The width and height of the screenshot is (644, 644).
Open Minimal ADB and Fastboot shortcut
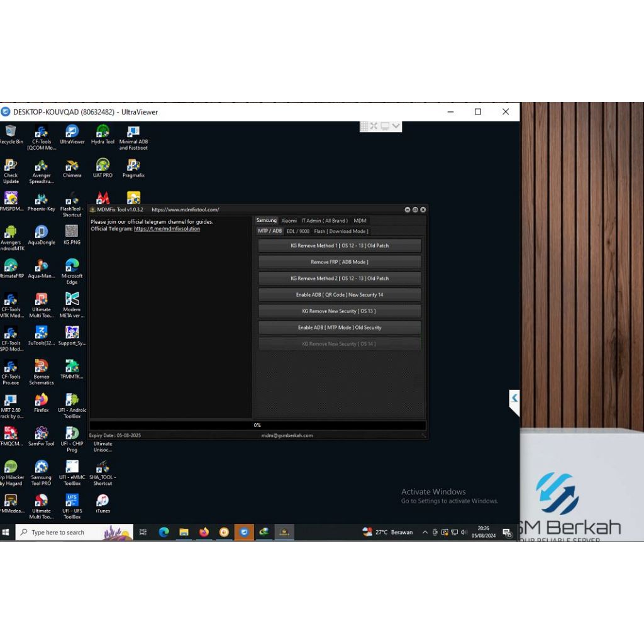(x=133, y=137)
